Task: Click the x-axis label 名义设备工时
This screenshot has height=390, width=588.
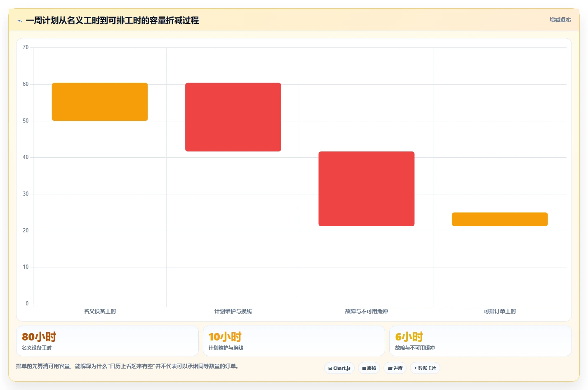Action: click(x=100, y=311)
